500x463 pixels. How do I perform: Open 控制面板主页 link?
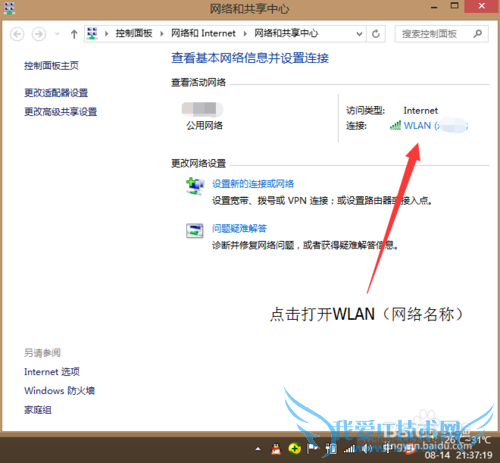pyautogui.click(x=51, y=66)
